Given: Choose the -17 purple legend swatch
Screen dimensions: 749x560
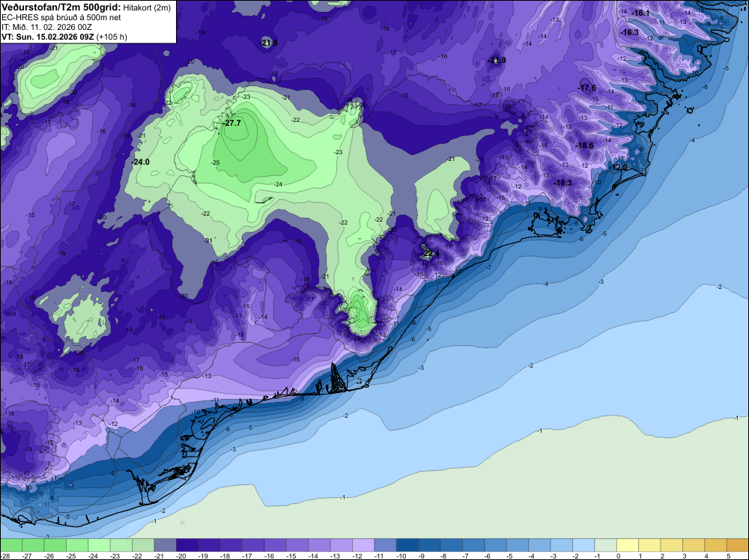Looking at the screenshot, I should tap(253, 545).
